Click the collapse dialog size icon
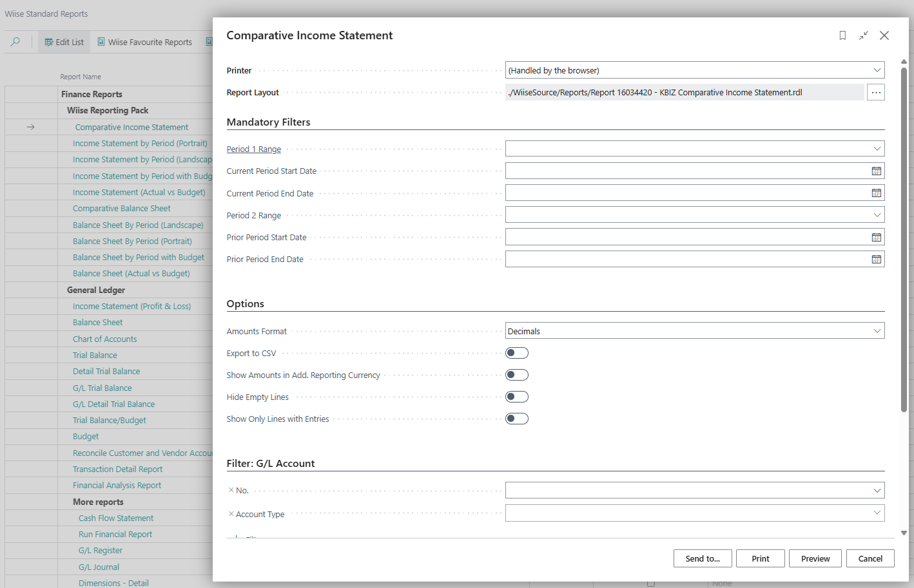Screen dimensions: 914x588 863,35
